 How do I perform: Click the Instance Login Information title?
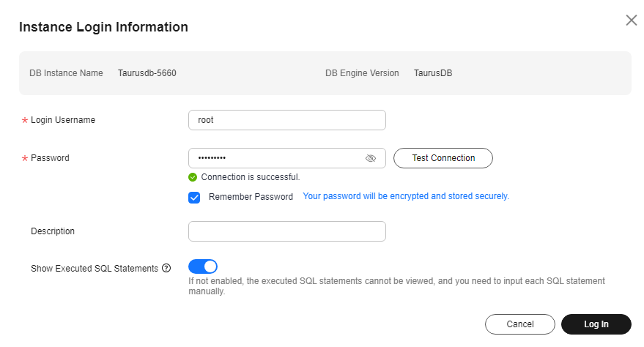click(x=103, y=27)
